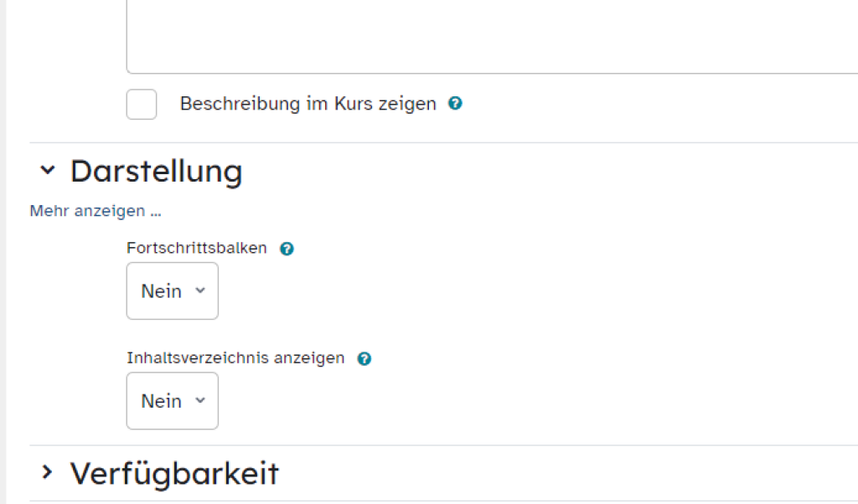858x504 pixels.
Task: Click the Verfügbarkeit section heading
Action: pyautogui.click(x=174, y=474)
